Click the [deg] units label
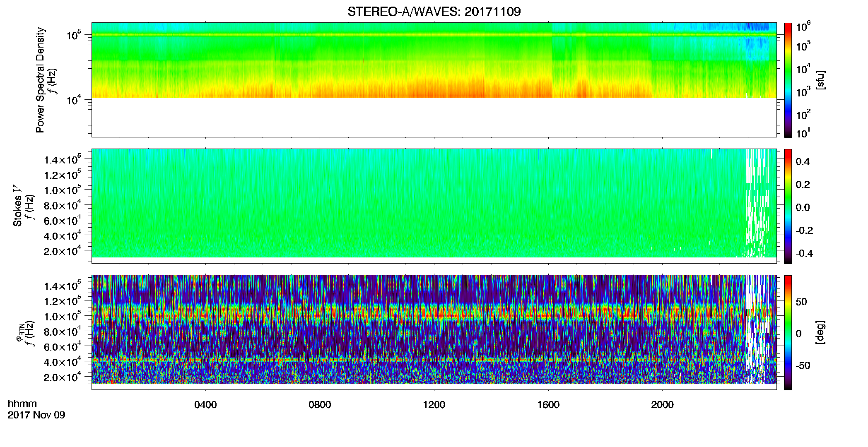This screenshot has height=447, width=868. [820, 332]
